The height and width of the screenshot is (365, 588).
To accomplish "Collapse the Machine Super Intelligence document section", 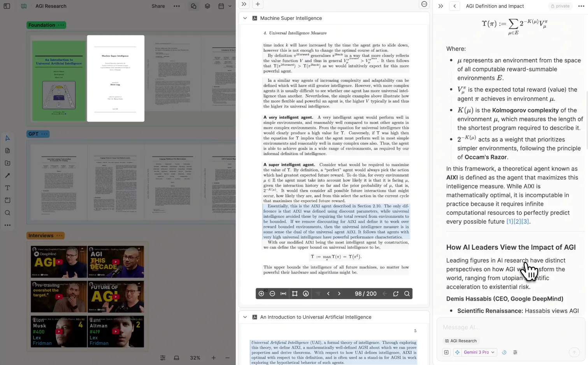I will tap(245, 18).
